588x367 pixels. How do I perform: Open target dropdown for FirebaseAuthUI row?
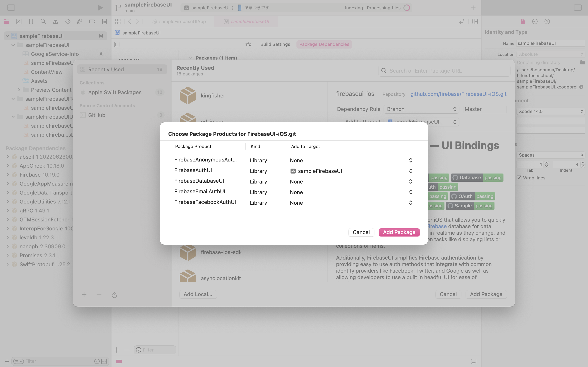410,171
